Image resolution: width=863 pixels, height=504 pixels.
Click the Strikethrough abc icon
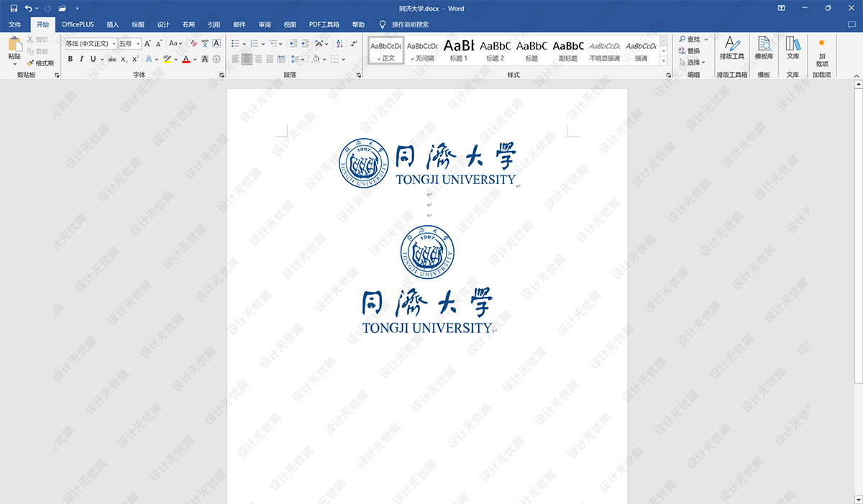[112, 59]
